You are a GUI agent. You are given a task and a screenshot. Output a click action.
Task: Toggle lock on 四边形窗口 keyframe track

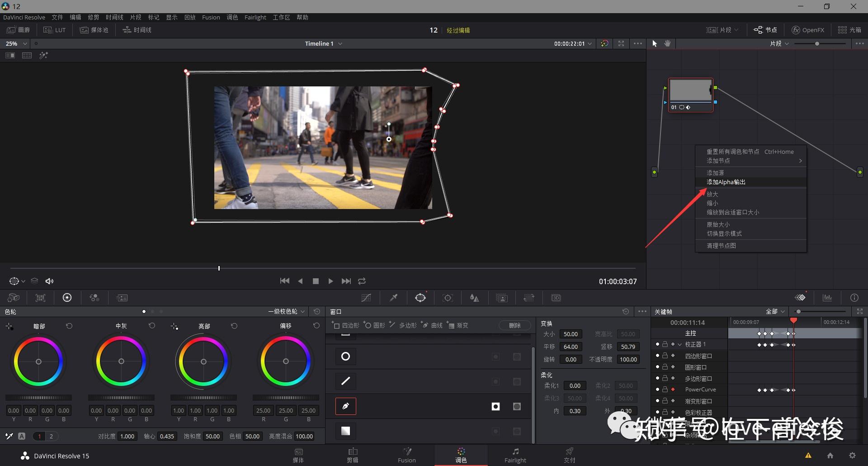(x=665, y=356)
